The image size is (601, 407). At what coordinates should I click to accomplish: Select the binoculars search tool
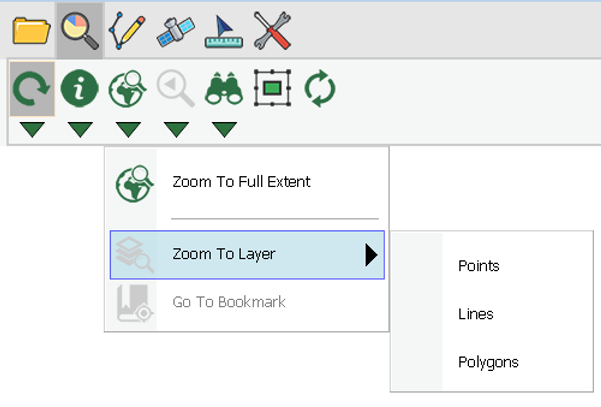(x=224, y=89)
